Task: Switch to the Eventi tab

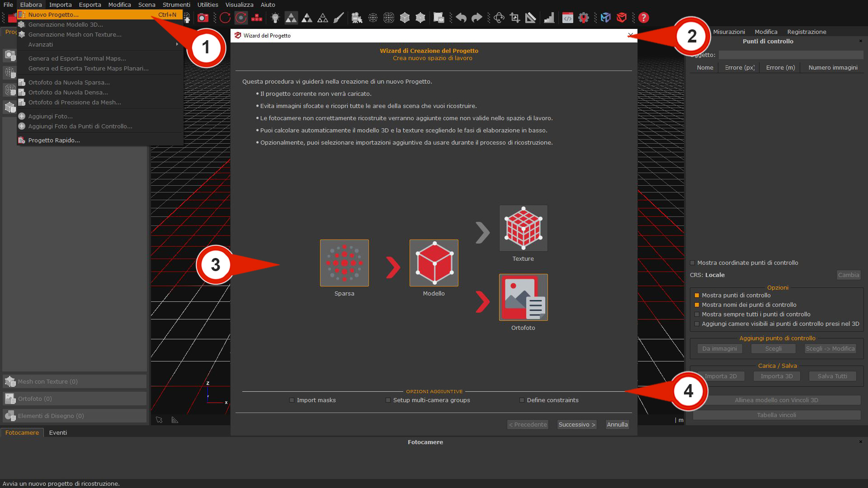Action: click(x=58, y=432)
